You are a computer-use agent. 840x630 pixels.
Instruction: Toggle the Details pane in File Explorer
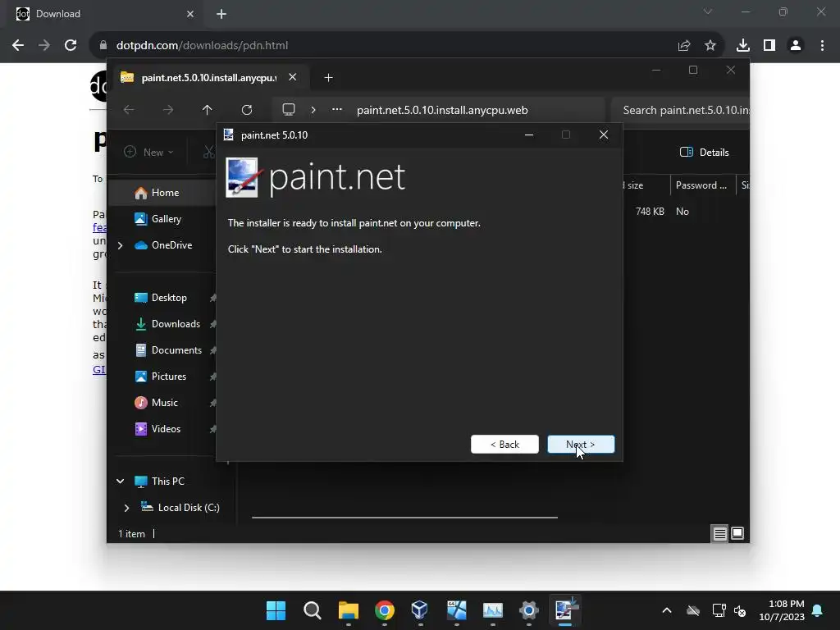click(x=705, y=152)
